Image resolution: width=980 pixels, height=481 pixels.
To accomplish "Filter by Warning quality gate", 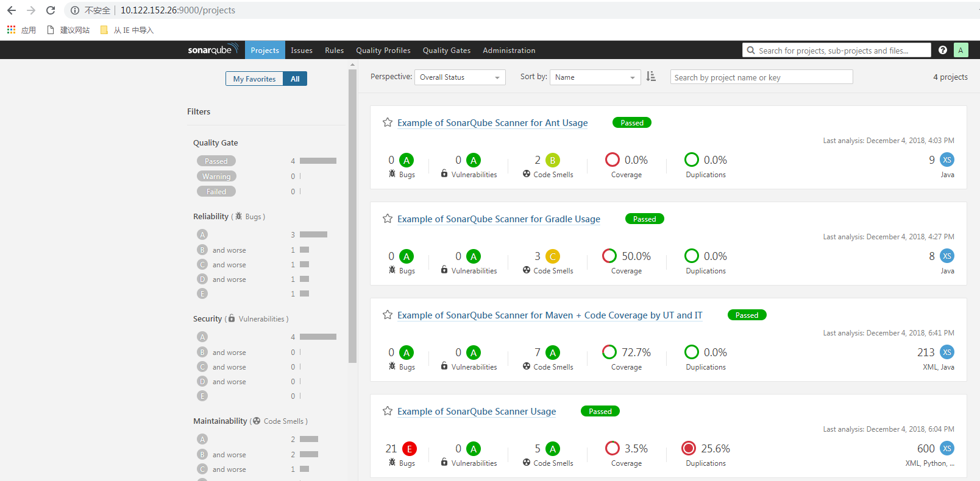I will pos(216,176).
